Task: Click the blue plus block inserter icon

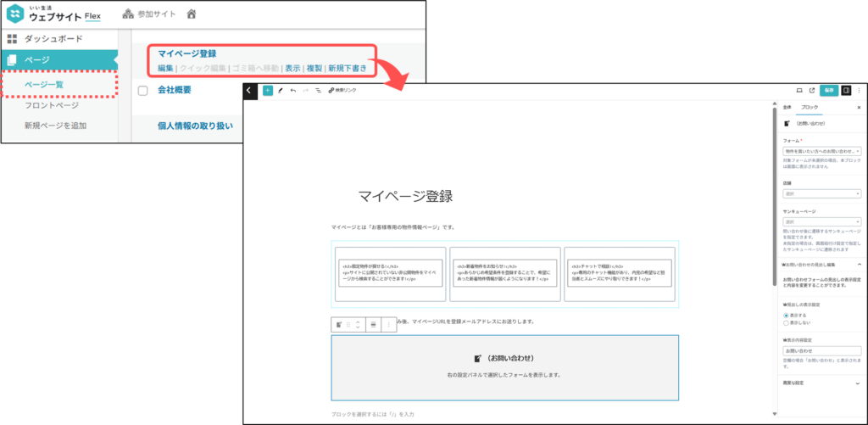Action: click(x=268, y=90)
